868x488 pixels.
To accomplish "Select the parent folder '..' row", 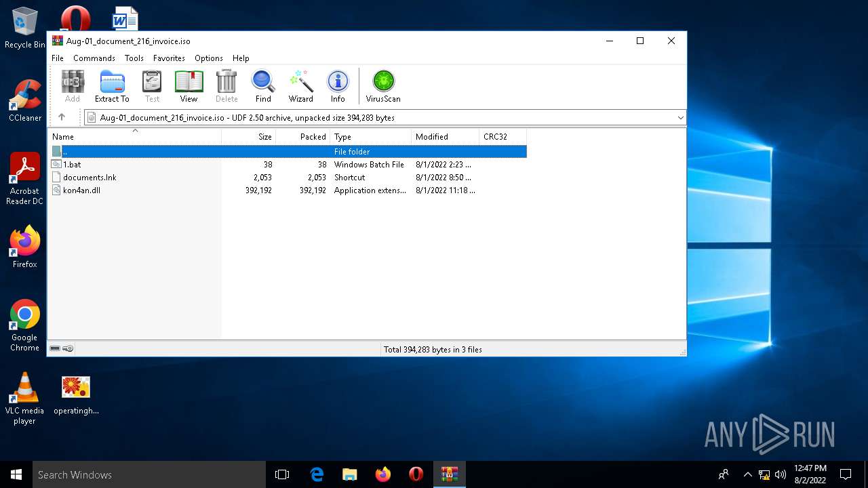I will point(288,152).
